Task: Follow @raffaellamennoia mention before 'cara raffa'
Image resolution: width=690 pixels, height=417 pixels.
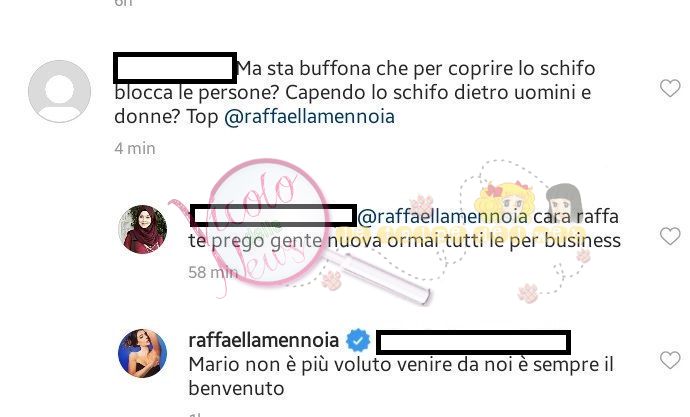Action: point(442,216)
